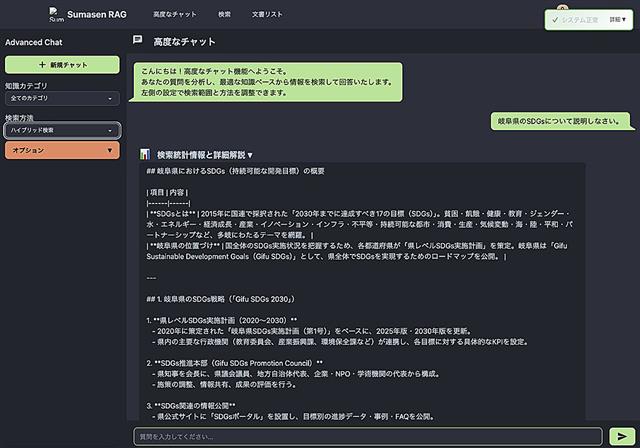The height and width of the screenshot is (448, 640).
Task: Click the Sumasen RAG title text
Action: (x=97, y=14)
